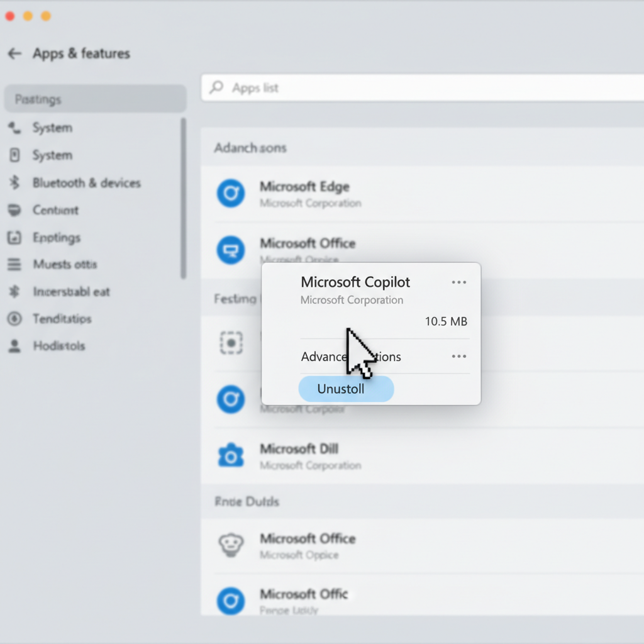Image resolution: width=644 pixels, height=644 pixels.
Task: Select the first System item in sidebar
Action: point(52,128)
